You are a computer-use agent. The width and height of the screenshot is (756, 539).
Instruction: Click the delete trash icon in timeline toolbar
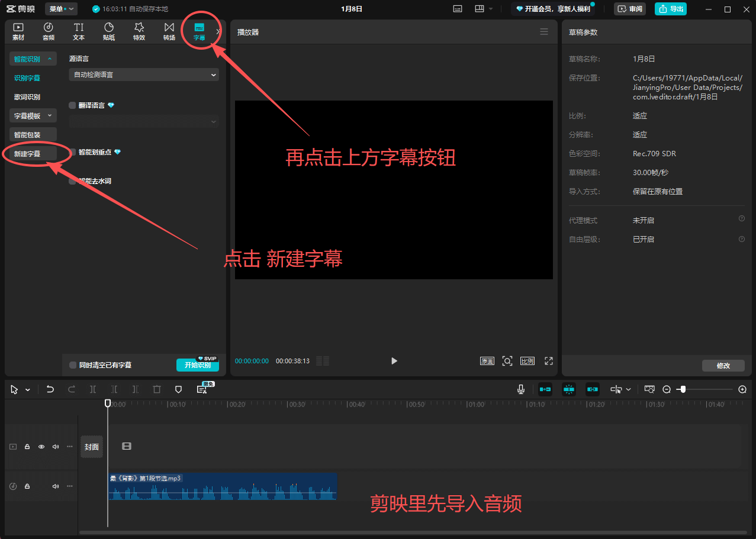pyautogui.click(x=157, y=389)
